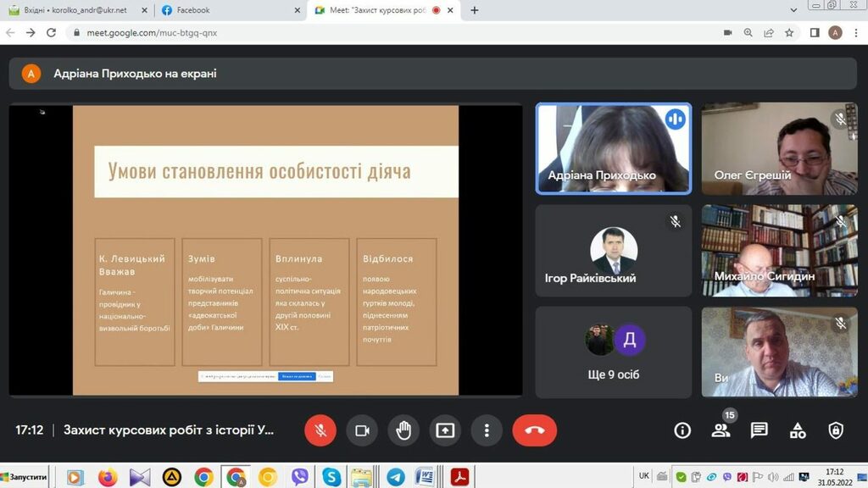
Task: Open meeting details info icon
Action: (x=682, y=430)
